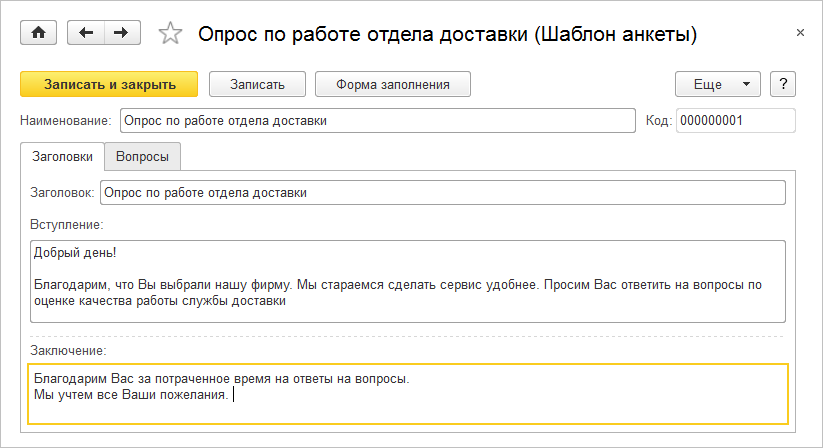Switch to the 'Вопросы' tab
823x448 pixels.
click(142, 157)
